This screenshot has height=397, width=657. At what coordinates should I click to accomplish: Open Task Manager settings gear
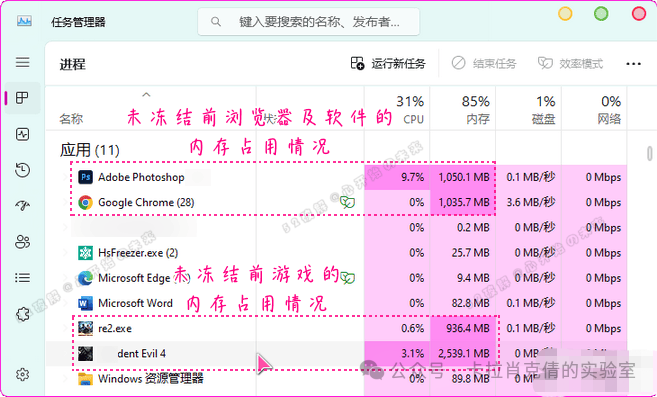(22, 374)
